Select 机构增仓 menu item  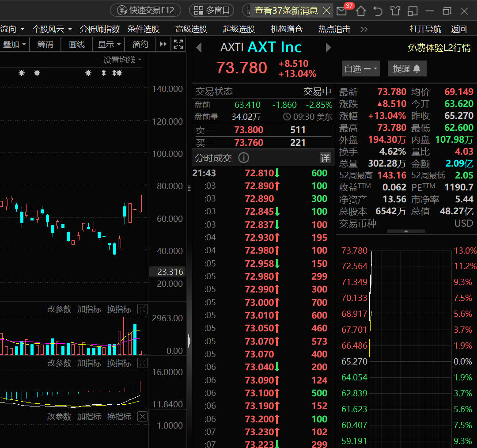click(287, 29)
